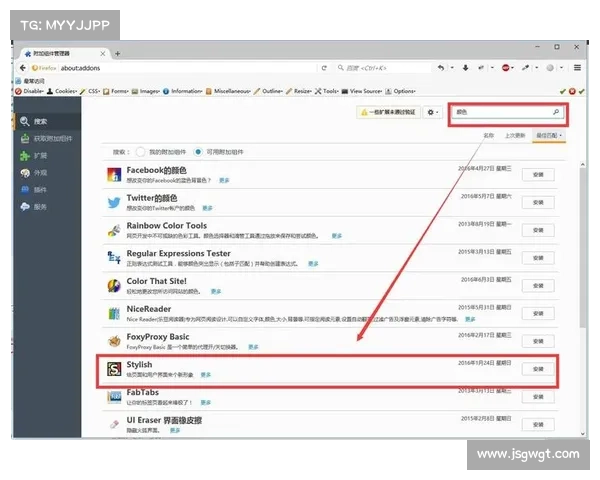Click the Rainbow Color Tools icon

tap(114, 230)
